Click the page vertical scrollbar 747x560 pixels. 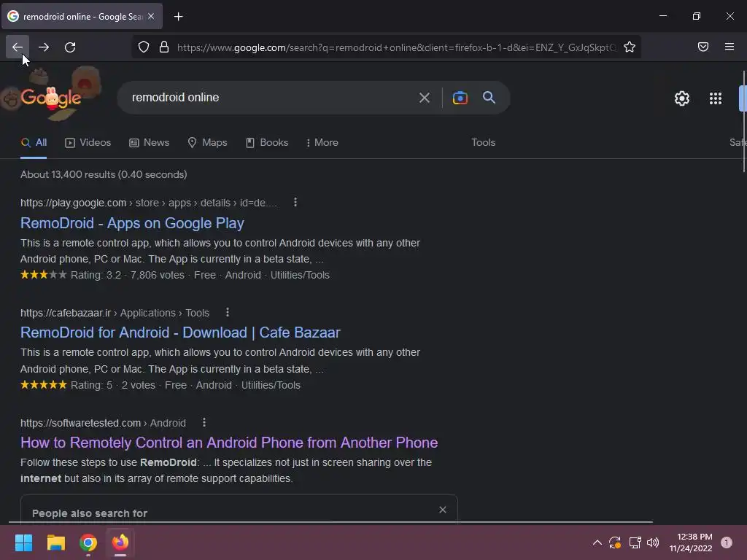point(743,122)
